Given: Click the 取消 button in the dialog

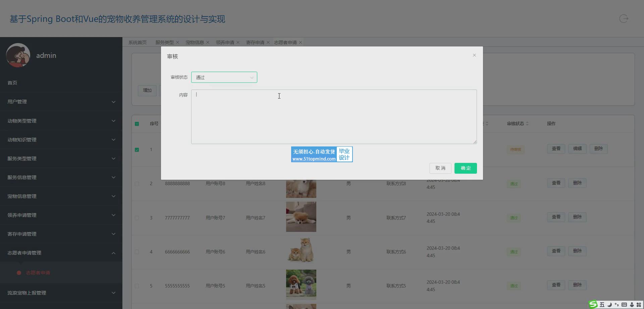Looking at the screenshot, I should tap(440, 168).
